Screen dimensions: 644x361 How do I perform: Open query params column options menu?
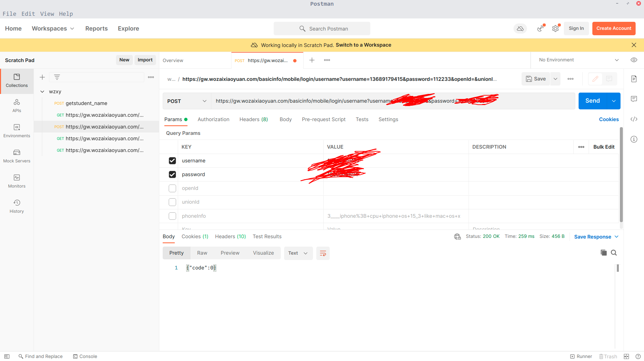(581, 147)
